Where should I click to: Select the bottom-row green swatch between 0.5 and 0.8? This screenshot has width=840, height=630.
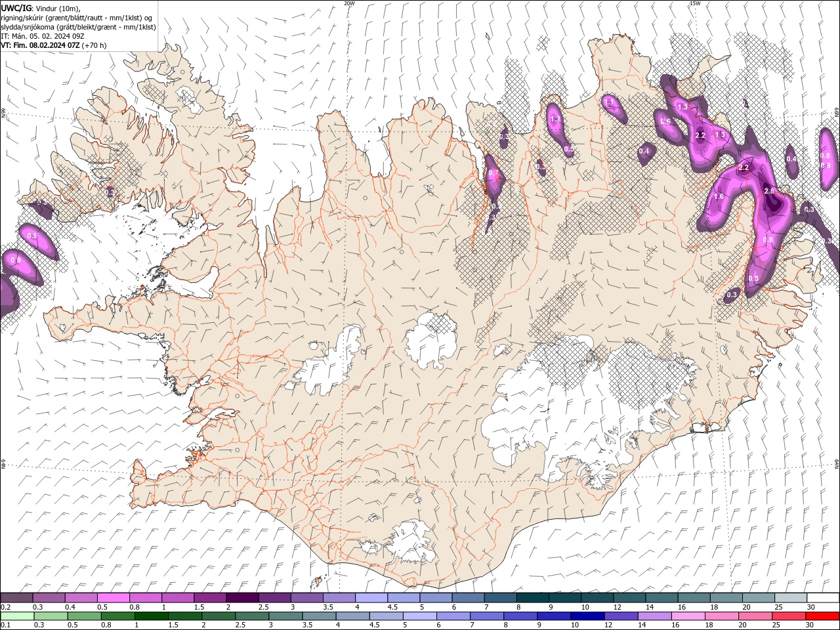pos(84,616)
